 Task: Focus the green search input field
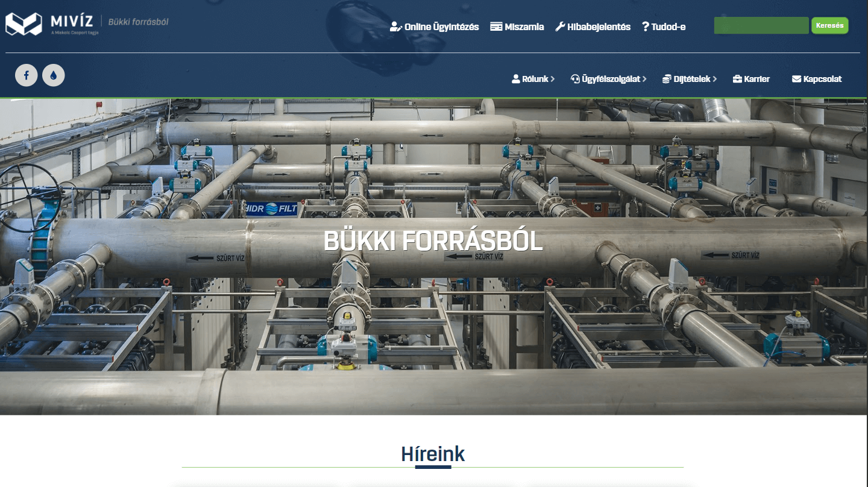pyautogui.click(x=761, y=25)
